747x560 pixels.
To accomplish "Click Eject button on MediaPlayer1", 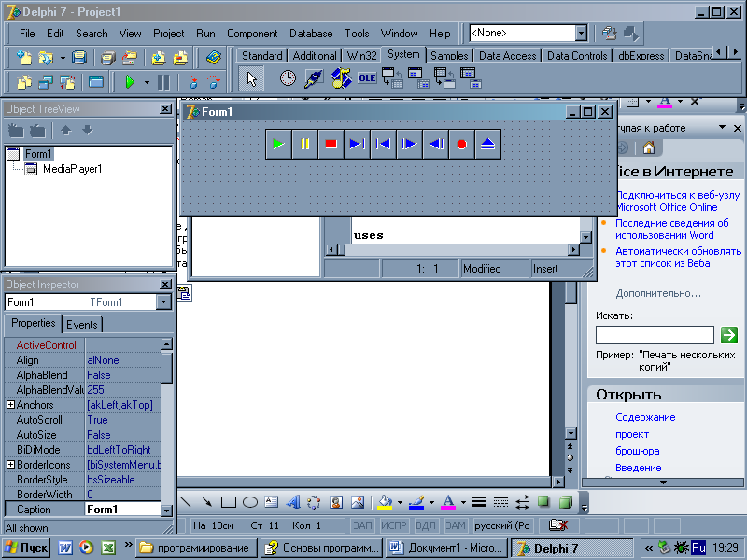I will point(487,144).
